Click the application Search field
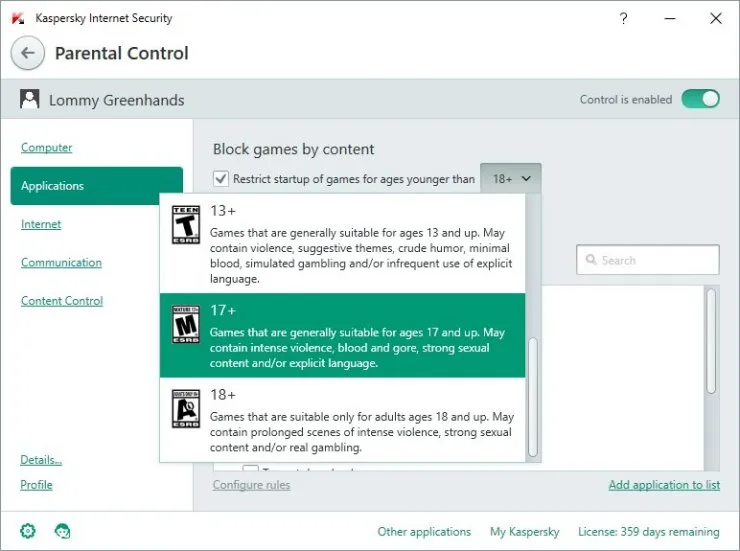 [x=648, y=260]
